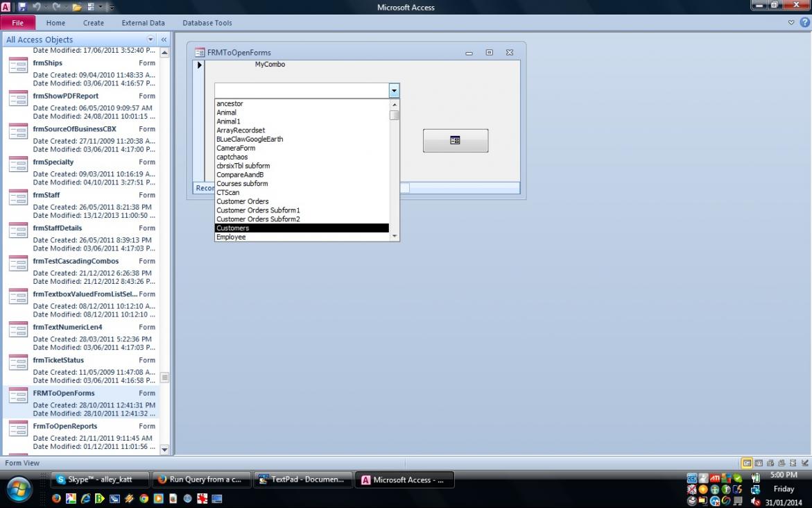Viewport: 812px width, 508px height.
Task: Choose 'cbrsixTbl subform' from the combo list
Action: click(302, 166)
